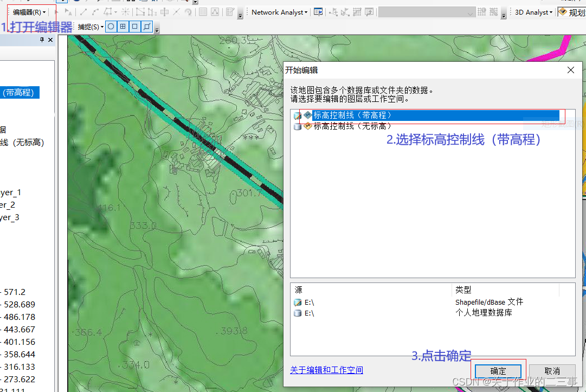Open the 3D Analyst dropdown

pos(532,12)
